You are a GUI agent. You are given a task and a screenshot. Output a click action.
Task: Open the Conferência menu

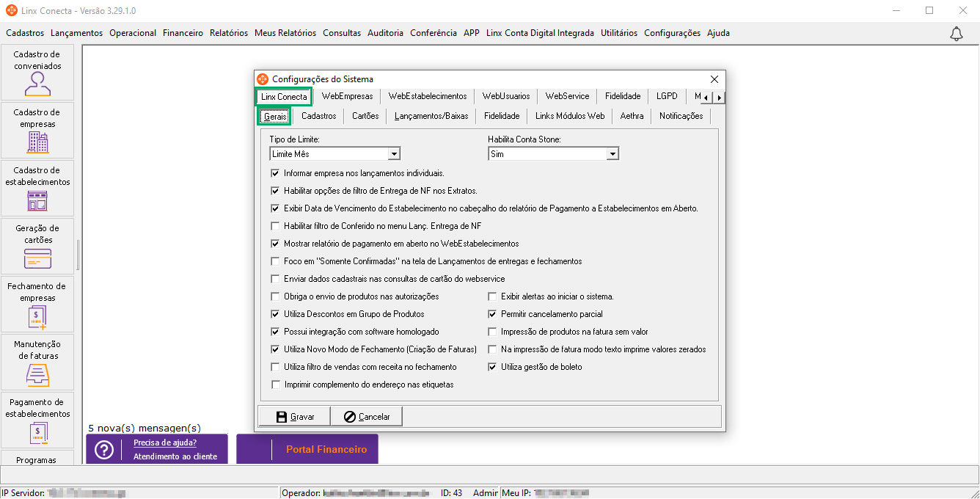[x=434, y=33]
